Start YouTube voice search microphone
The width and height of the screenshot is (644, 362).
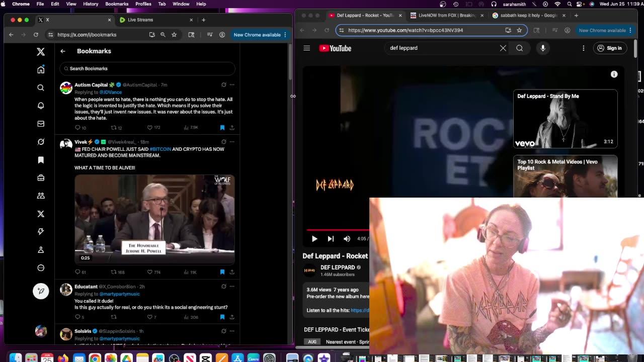click(x=543, y=48)
